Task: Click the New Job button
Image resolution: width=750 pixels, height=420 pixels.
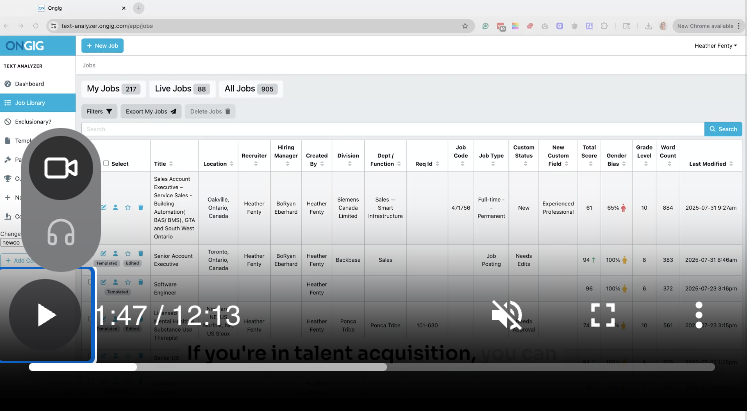Action: [102, 46]
